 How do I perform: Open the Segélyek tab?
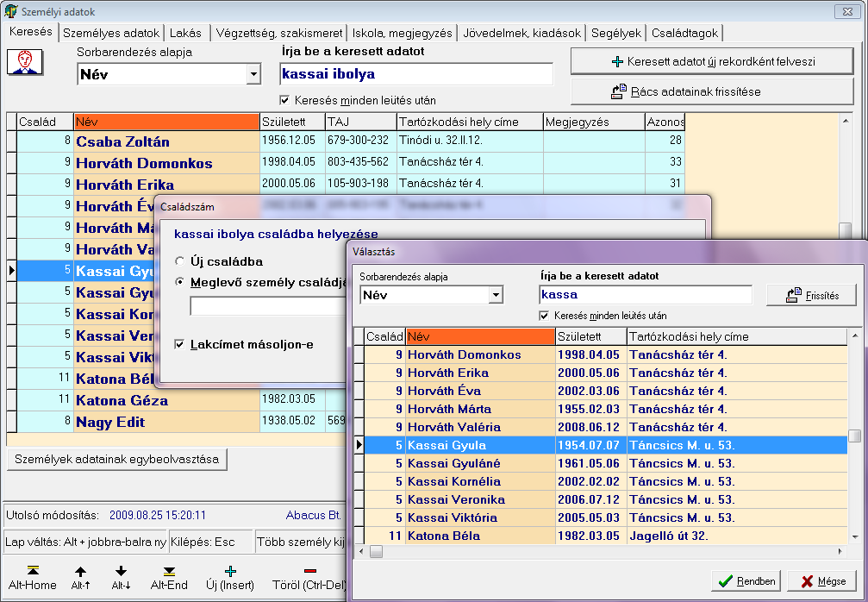tap(616, 34)
